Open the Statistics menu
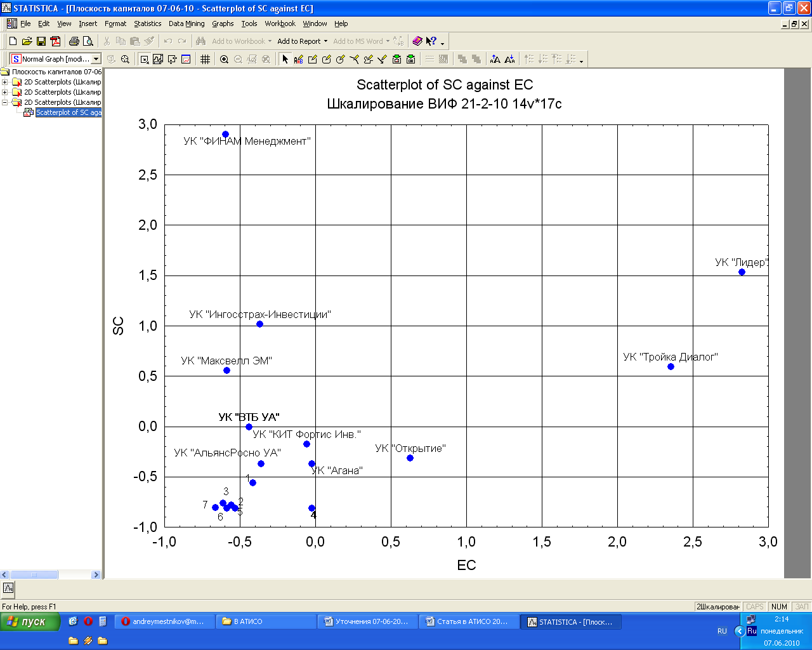The width and height of the screenshot is (812, 650). (x=147, y=23)
